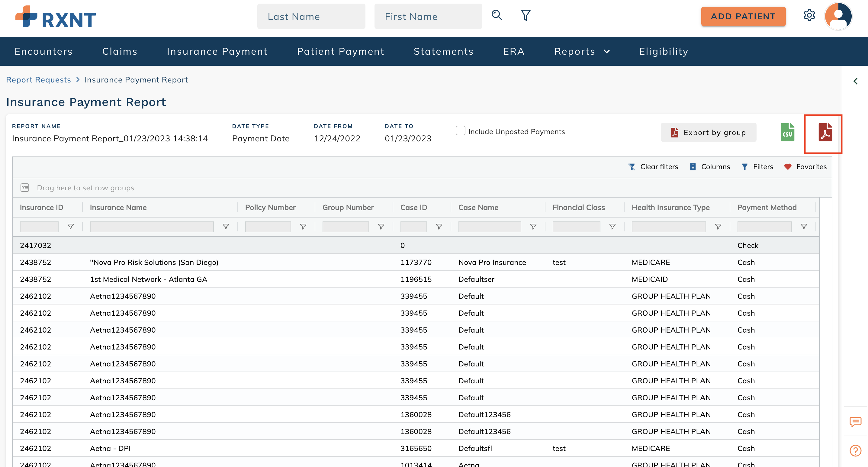Viewport: 868px width, 467px height.
Task: Open Insurance Name column filter funnel
Action: [226, 227]
